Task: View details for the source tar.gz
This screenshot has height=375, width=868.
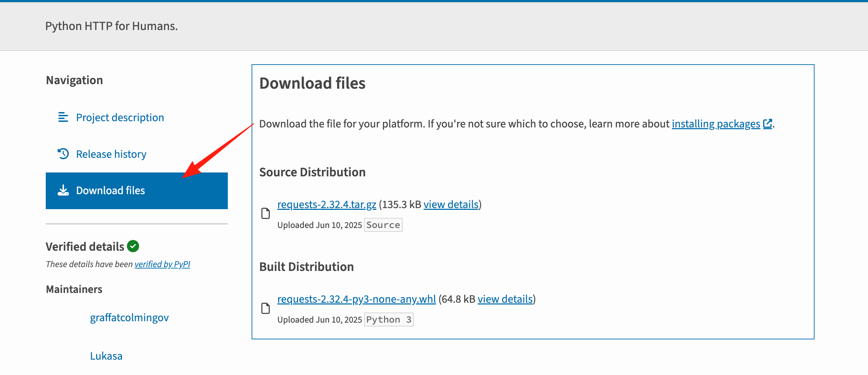Action: [x=451, y=204]
